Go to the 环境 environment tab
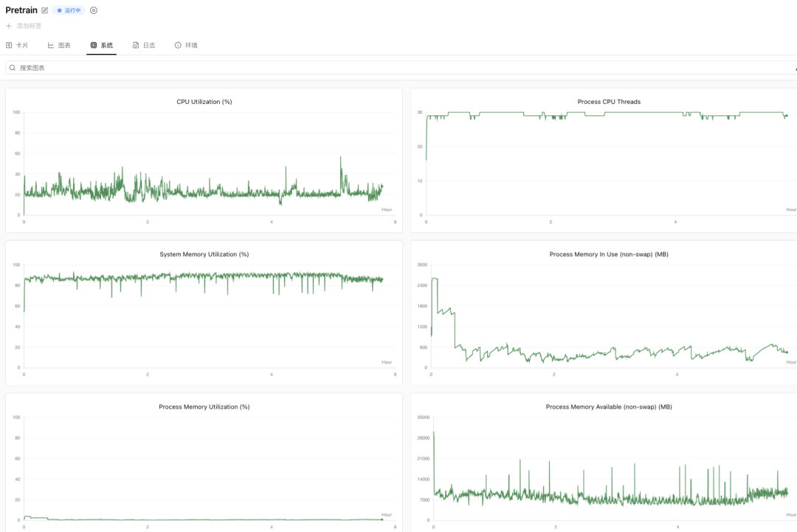The height and width of the screenshot is (532, 797). point(186,45)
